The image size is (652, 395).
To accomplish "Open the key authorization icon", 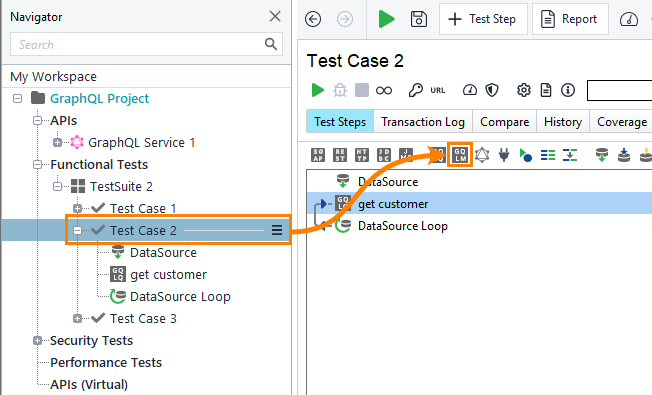I will coord(415,90).
